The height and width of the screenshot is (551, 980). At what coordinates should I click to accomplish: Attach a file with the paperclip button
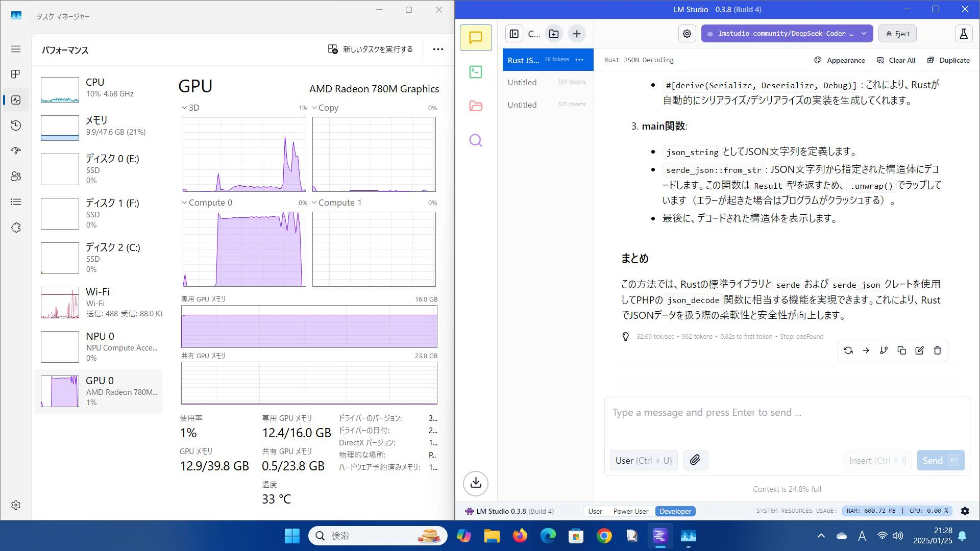695,460
